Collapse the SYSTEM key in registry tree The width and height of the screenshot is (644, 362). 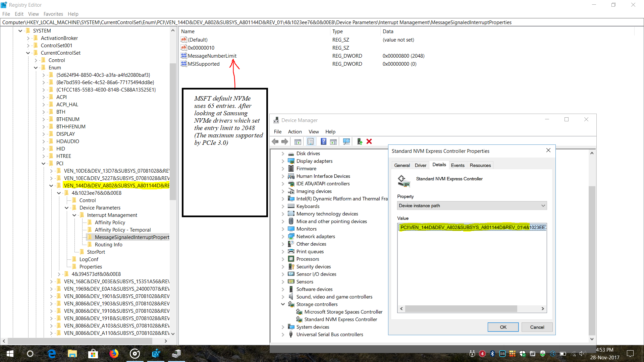tap(20, 31)
